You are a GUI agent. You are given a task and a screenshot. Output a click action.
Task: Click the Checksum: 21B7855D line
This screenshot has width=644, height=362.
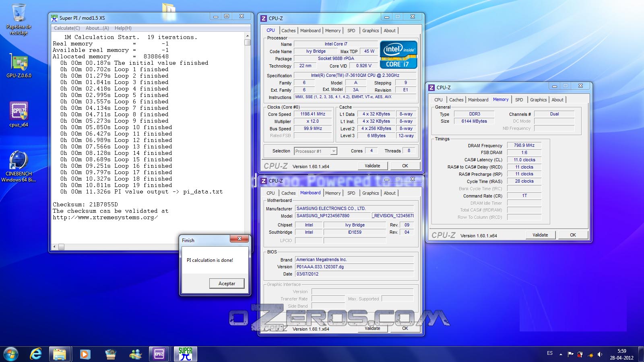pyautogui.click(x=85, y=204)
